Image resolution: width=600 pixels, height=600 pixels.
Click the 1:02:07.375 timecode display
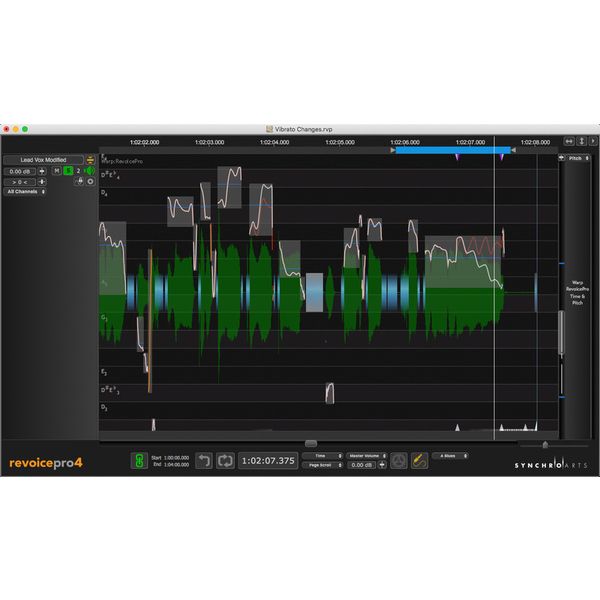coord(268,461)
